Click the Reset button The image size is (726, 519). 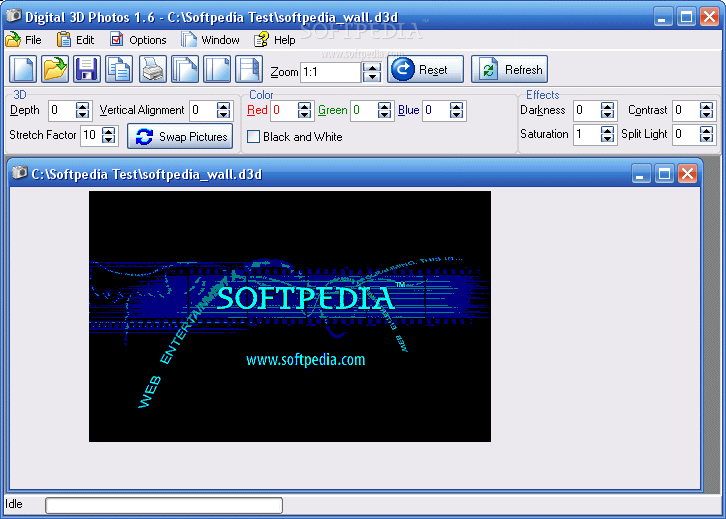[425, 69]
